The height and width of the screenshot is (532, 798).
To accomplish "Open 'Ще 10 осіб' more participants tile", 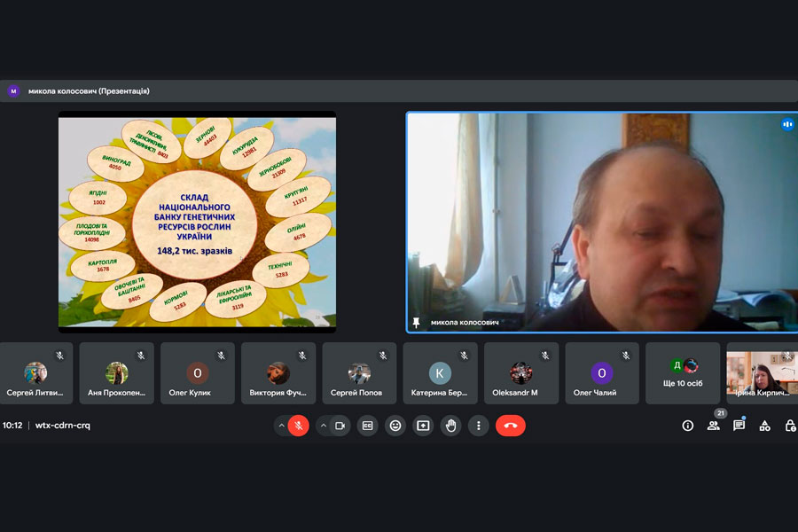I will [x=683, y=373].
